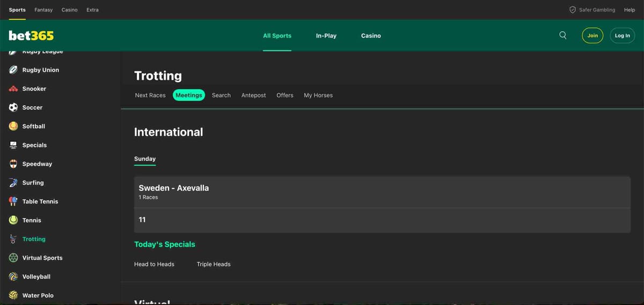Open the Casino top-left tab
Image resolution: width=644 pixels, height=305 pixels.
pos(70,10)
